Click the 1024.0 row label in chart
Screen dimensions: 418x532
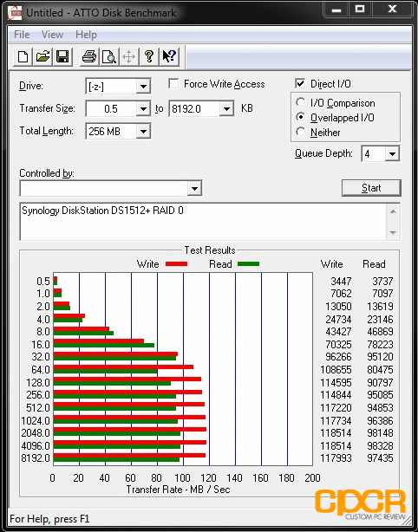click(x=36, y=421)
